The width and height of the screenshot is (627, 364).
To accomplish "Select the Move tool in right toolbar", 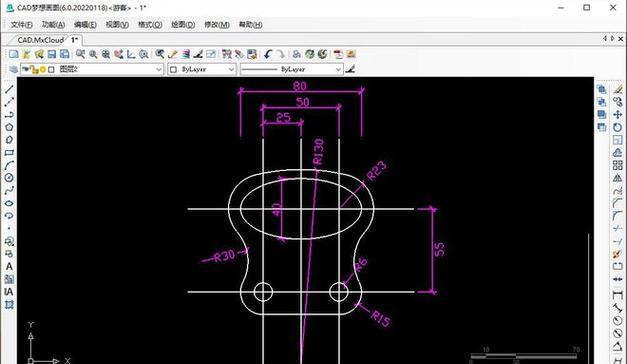I will (x=618, y=114).
